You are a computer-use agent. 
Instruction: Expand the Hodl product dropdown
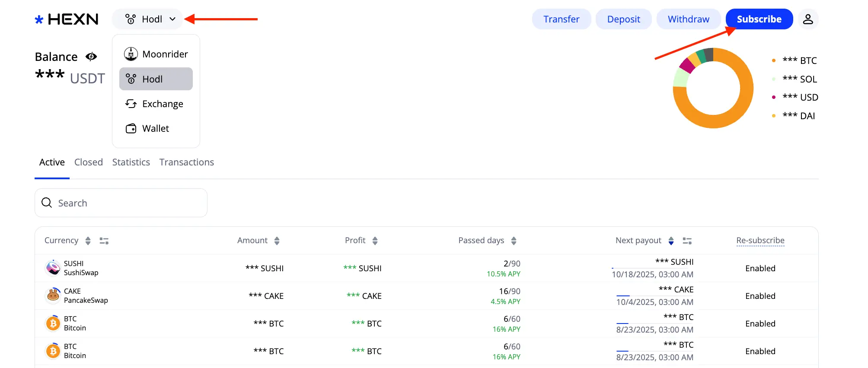coord(147,19)
